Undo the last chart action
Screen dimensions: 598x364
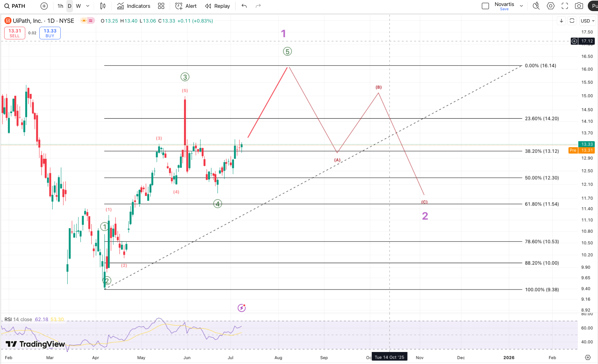point(244,6)
